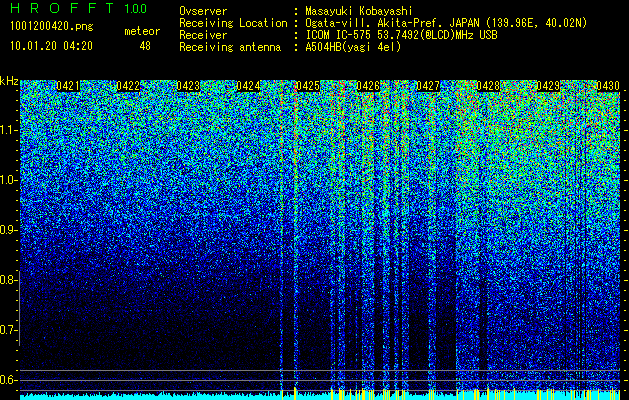Click the 0.8 frequency axis label
629x400 pixels.
7,280
